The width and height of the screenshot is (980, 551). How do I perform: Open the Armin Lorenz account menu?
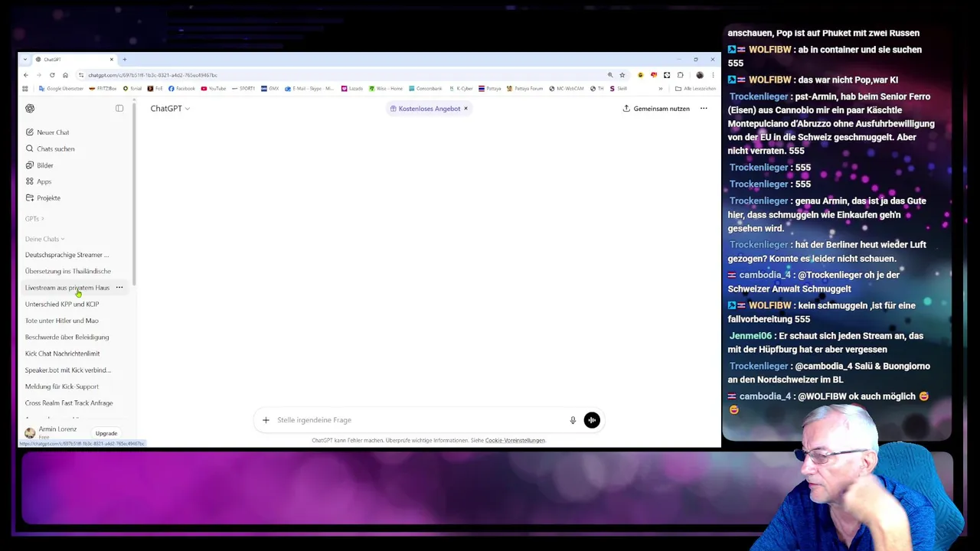51,432
